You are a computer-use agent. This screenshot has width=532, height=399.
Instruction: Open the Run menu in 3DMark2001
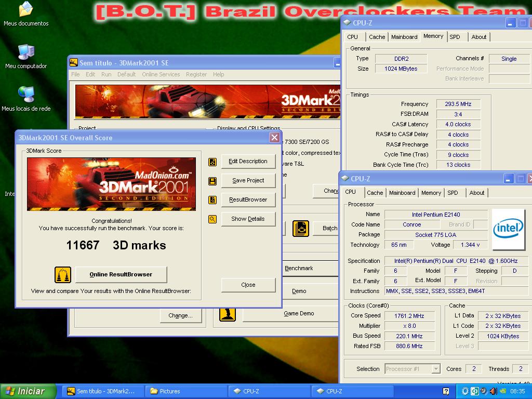[106, 74]
